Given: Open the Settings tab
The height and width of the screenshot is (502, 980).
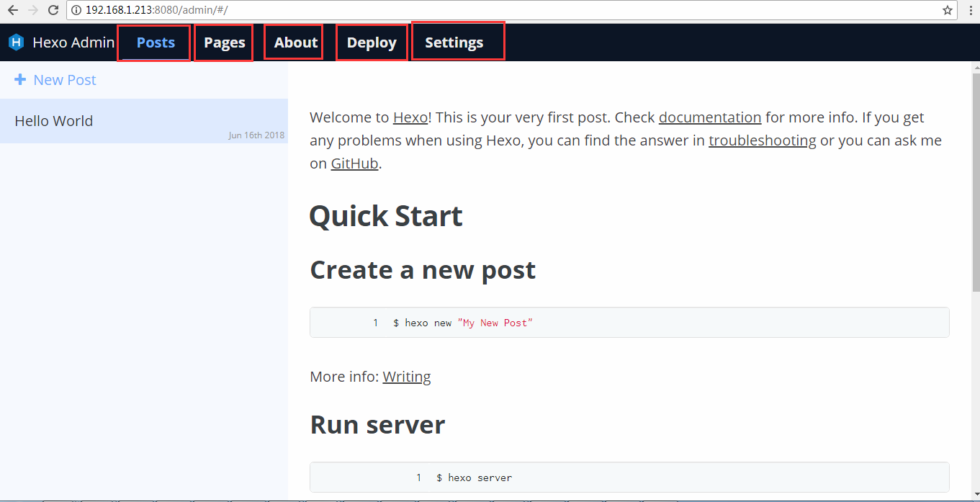Looking at the screenshot, I should click(x=454, y=42).
